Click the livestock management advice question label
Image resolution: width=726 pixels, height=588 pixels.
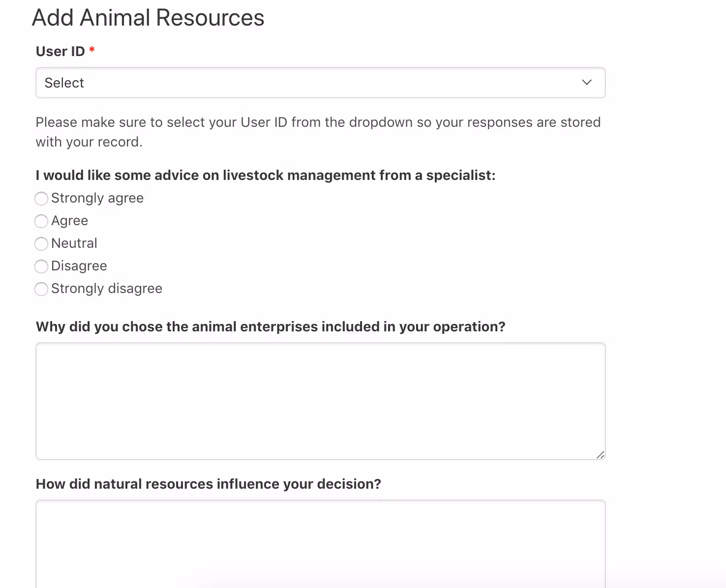click(x=266, y=176)
